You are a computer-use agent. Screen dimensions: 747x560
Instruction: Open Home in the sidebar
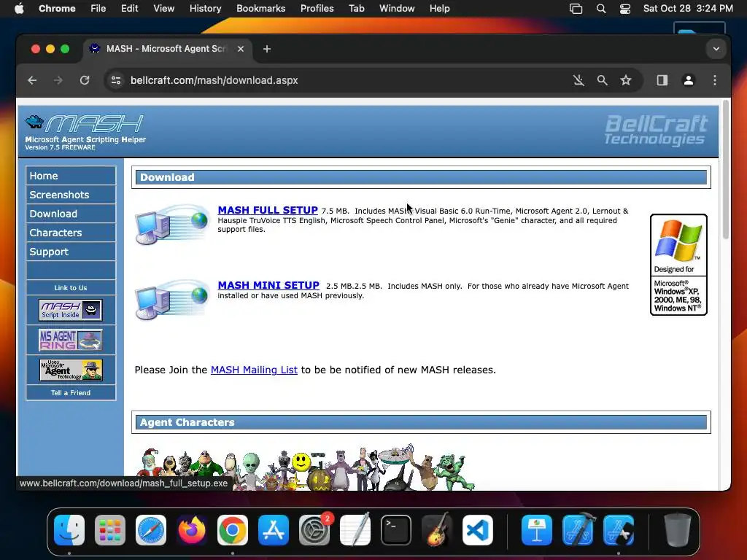tap(71, 176)
